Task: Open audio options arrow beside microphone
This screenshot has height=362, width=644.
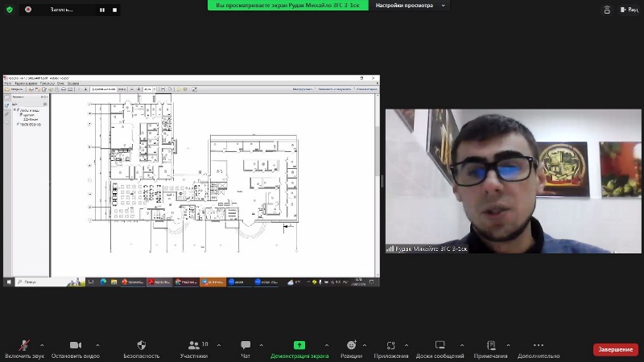Action: pyautogui.click(x=42, y=345)
